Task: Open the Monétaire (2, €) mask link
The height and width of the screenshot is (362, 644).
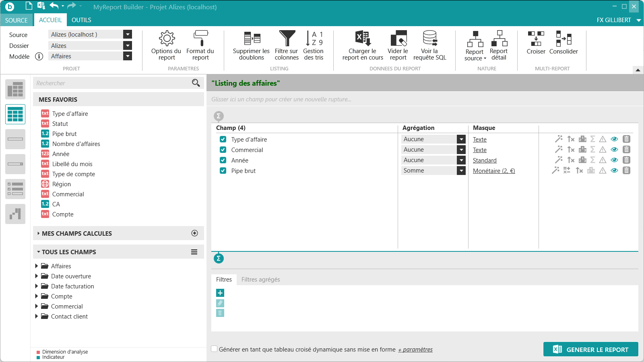Action: coord(494,171)
